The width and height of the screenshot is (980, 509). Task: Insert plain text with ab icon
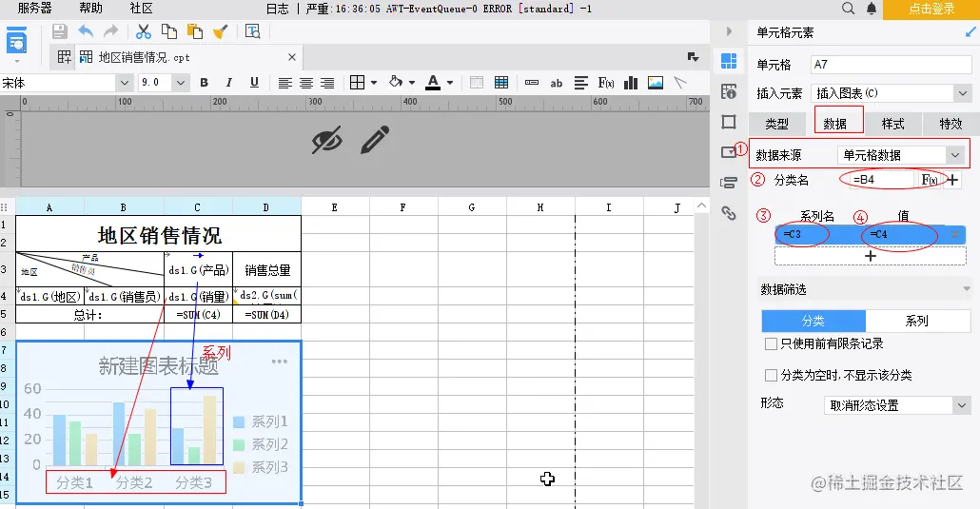(x=557, y=83)
